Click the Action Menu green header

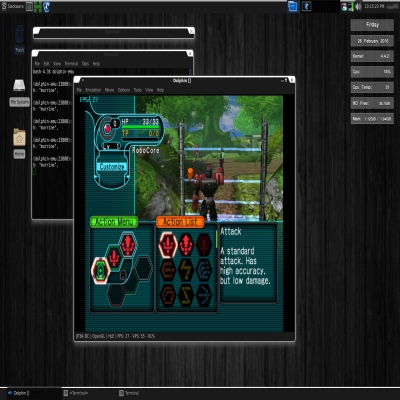114,222
